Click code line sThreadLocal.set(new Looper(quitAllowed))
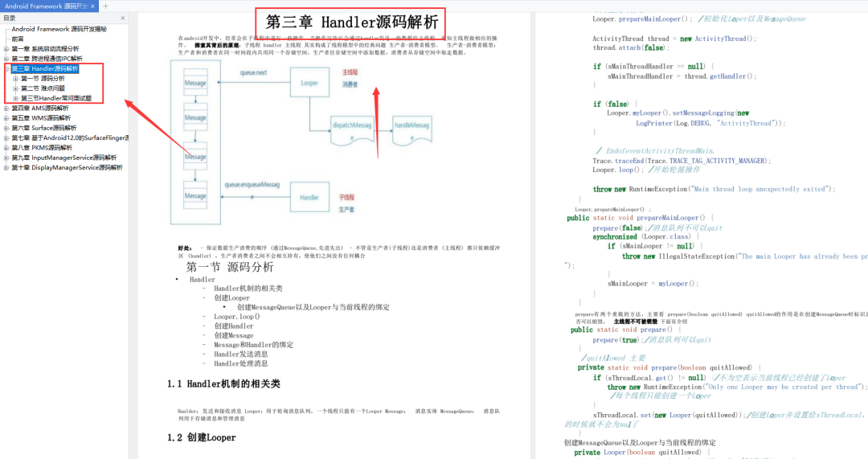Viewport: 868px width, 459px height. click(x=668, y=416)
